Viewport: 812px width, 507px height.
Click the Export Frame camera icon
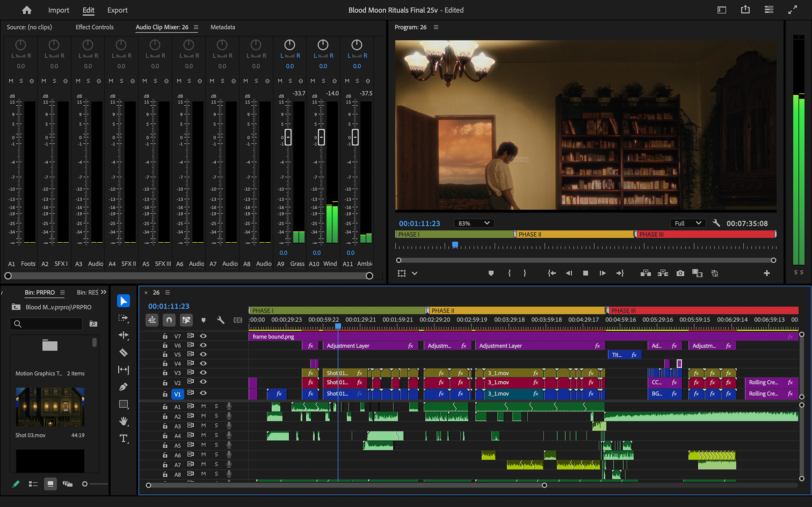(x=680, y=273)
